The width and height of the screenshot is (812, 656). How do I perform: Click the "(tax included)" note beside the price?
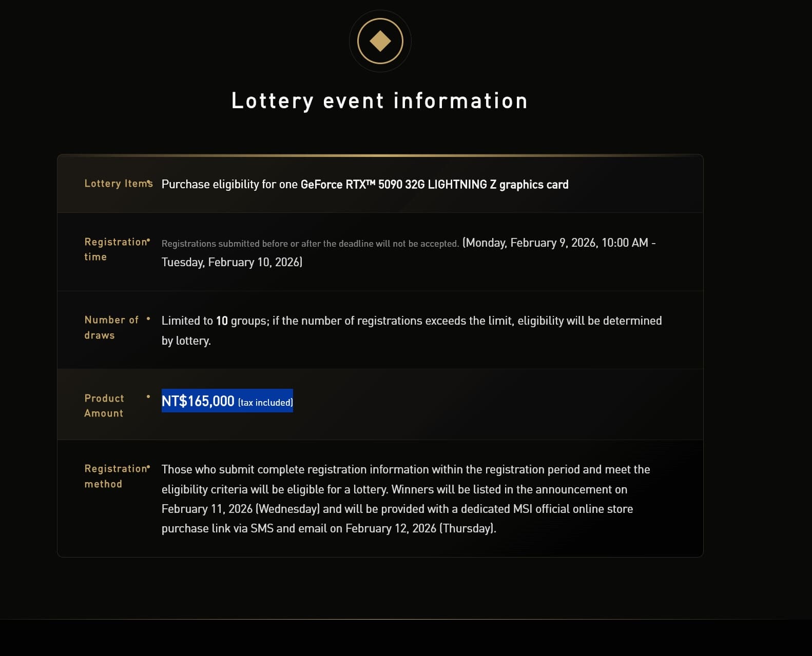[x=265, y=403]
